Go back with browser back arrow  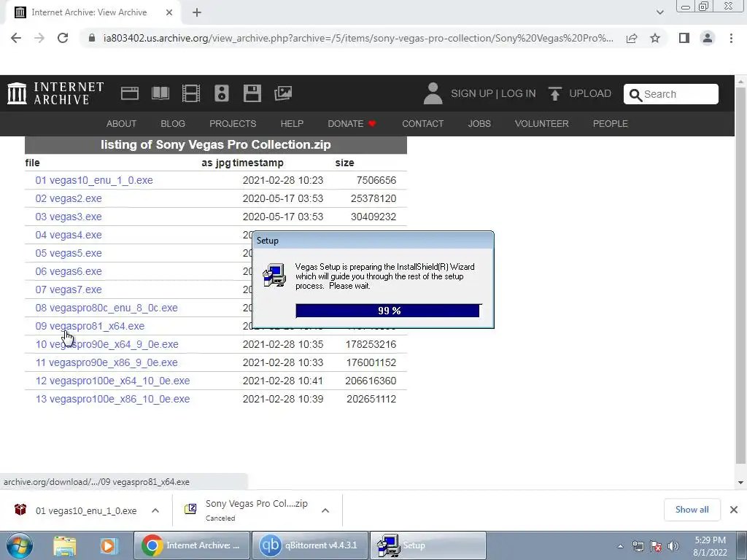click(x=16, y=38)
